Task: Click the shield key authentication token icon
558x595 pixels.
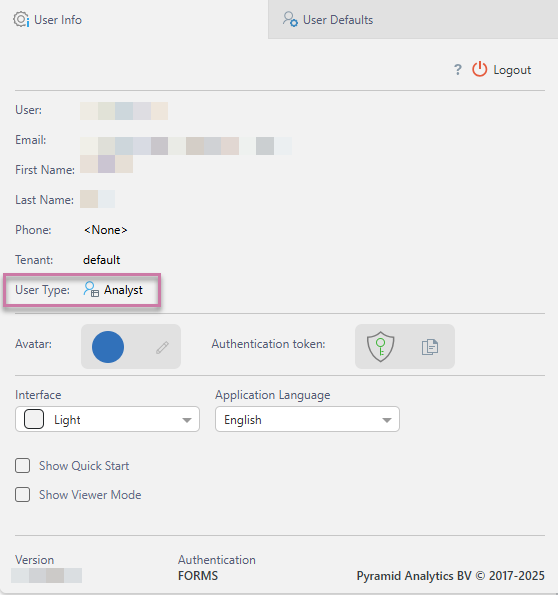Action: (380, 346)
